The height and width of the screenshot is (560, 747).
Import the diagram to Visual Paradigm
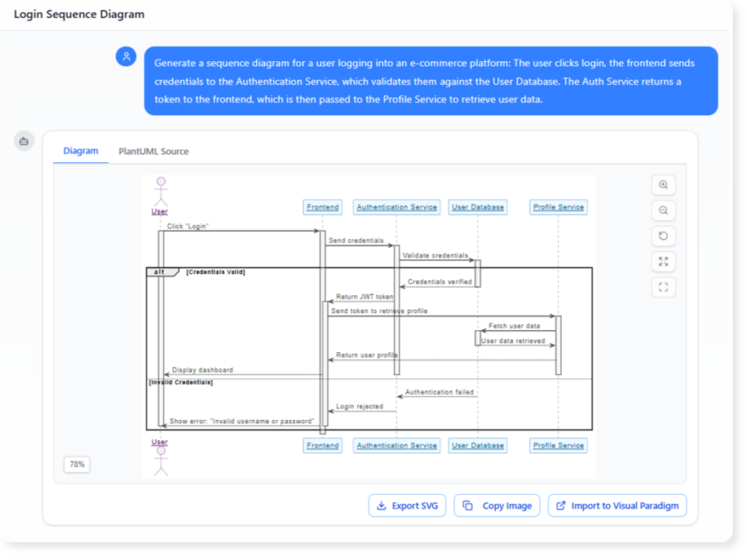coord(617,505)
